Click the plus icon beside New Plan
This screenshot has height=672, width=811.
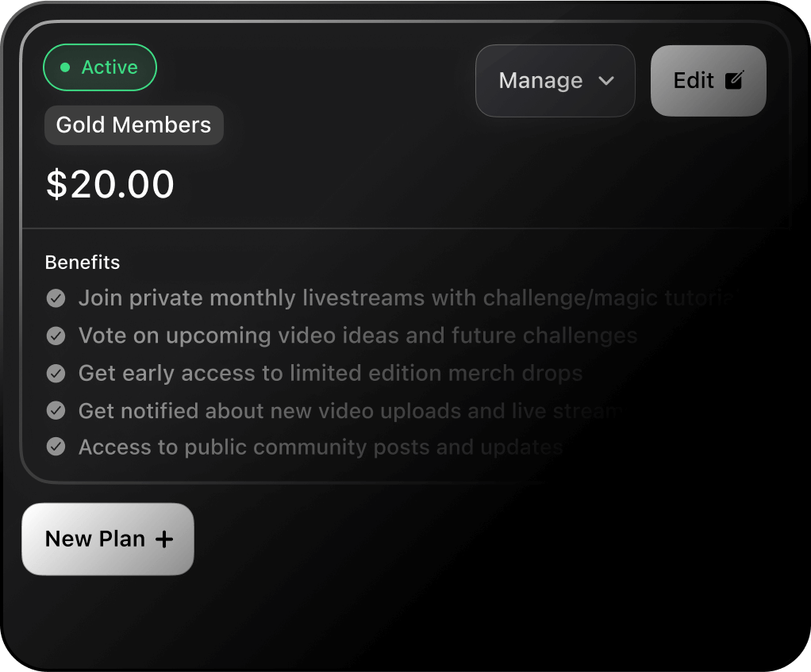pyautogui.click(x=164, y=540)
